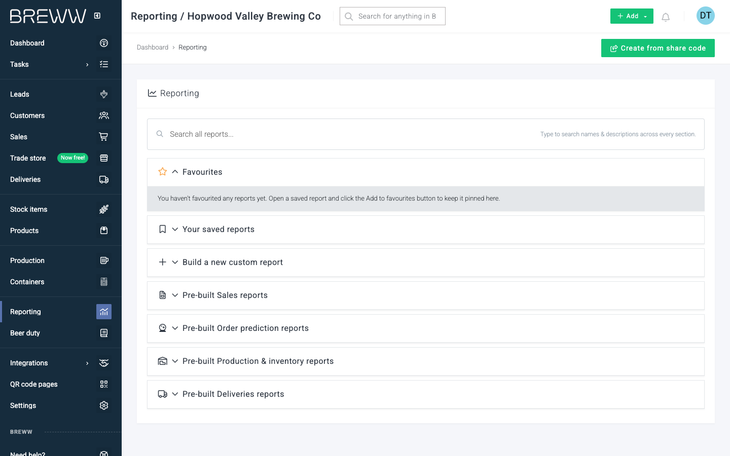Click the magnifier icon in the search all reports box
The width and height of the screenshot is (730, 456).
[x=160, y=134]
